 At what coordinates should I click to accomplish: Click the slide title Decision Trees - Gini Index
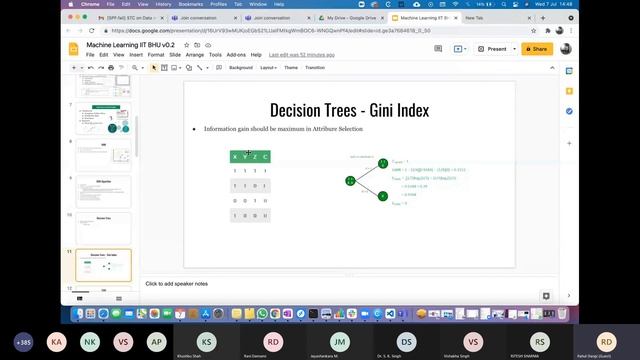(x=349, y=110)
